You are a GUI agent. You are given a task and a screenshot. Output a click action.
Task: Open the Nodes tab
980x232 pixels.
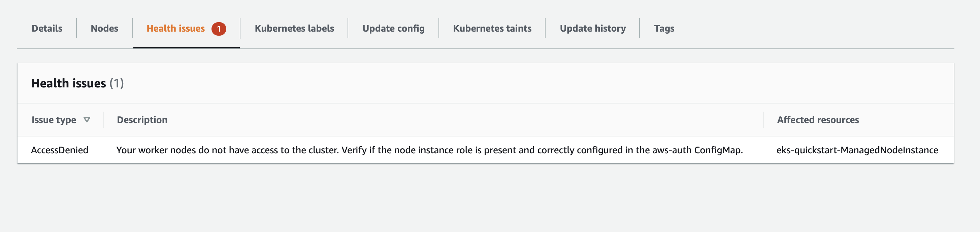click(104, 28)
